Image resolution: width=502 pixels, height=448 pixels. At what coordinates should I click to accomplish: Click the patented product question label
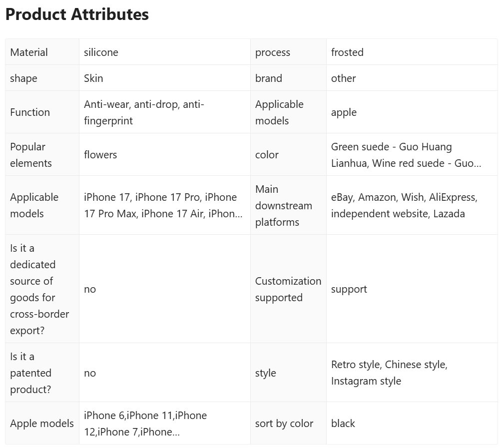31,373
